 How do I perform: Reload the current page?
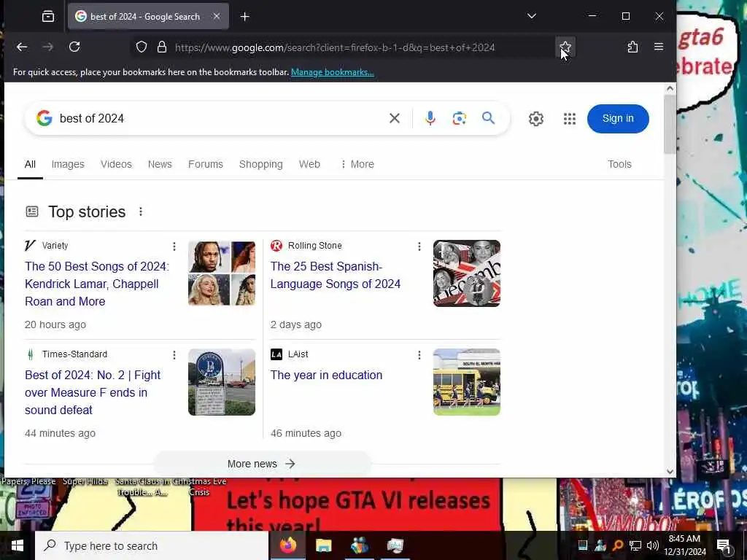(74, 47)
